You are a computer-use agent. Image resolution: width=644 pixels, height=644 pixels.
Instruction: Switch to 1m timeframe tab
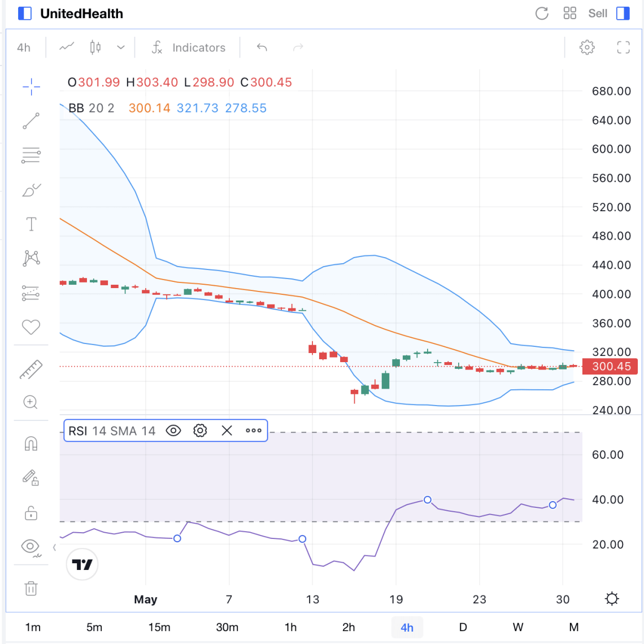[33, 627]
